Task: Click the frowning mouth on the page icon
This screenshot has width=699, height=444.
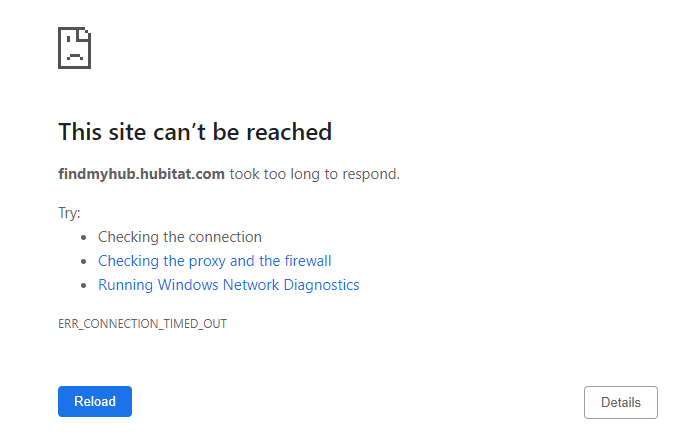Action: 74,56
